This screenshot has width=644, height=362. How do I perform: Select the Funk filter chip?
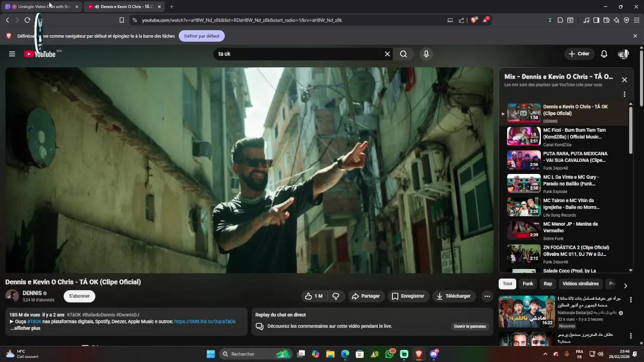(x=528, y=284)
